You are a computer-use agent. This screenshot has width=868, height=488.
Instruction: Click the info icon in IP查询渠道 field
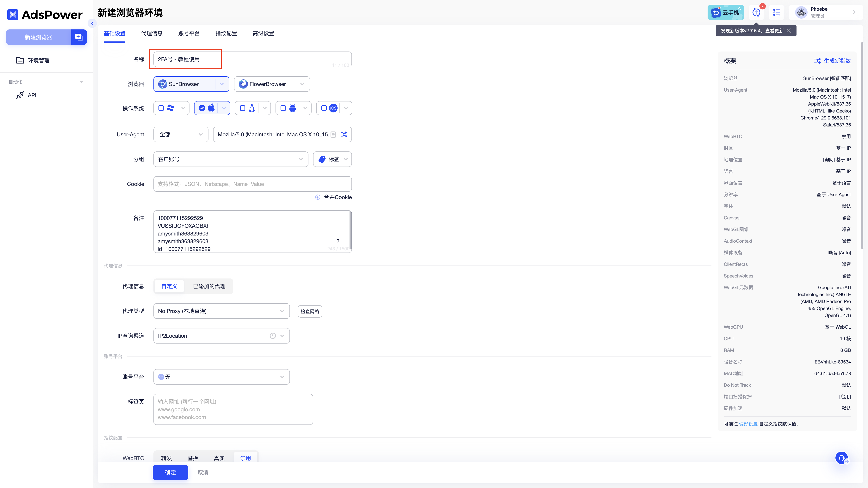tap(273, 336)
